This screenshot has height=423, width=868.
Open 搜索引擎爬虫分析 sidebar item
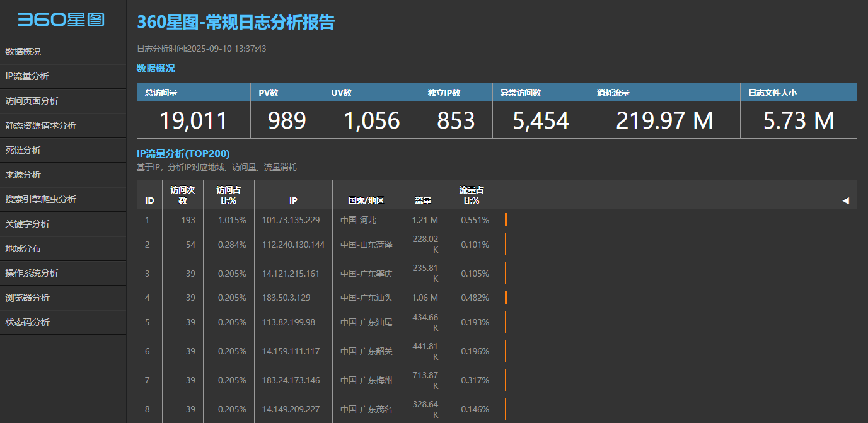tap(63, 199)
